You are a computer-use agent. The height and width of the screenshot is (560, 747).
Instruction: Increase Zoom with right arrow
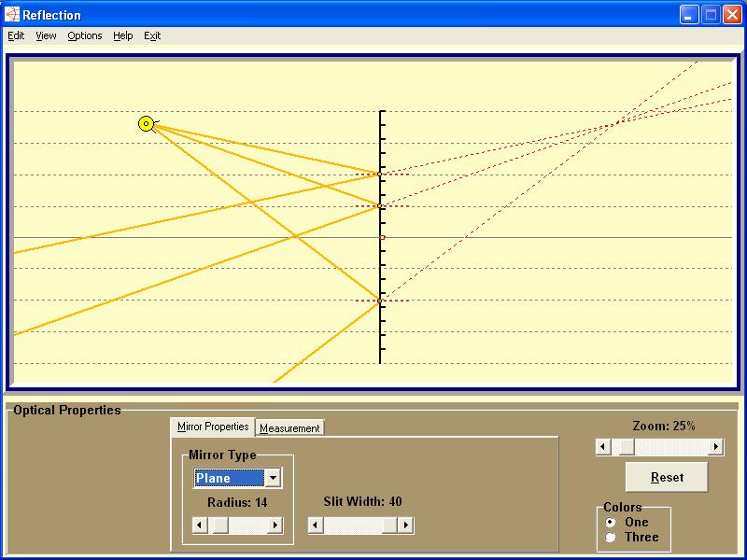[715, 447]
